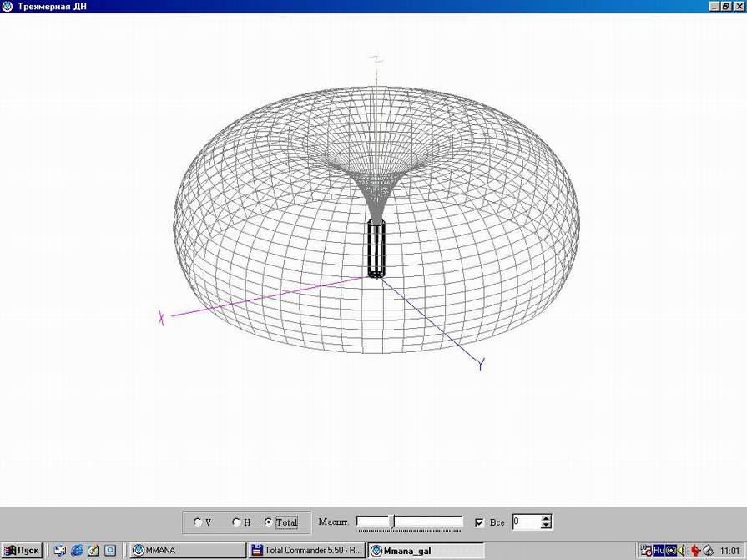Increase the value with spinner up arrow

pos(546,517)
